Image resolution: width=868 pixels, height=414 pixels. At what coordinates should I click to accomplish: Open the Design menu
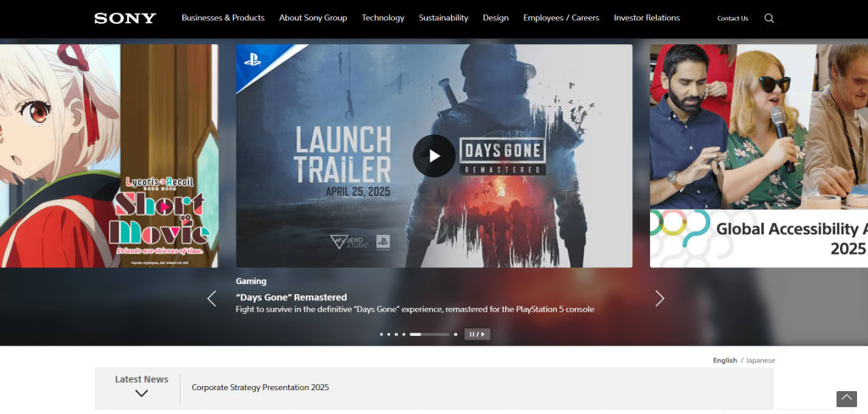(495, 18)
